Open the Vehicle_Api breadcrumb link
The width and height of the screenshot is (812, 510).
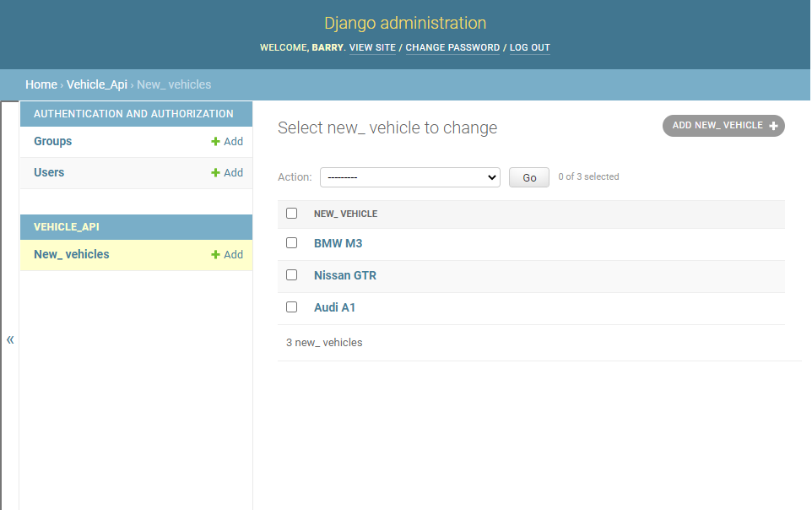click(x=97, y=84)
